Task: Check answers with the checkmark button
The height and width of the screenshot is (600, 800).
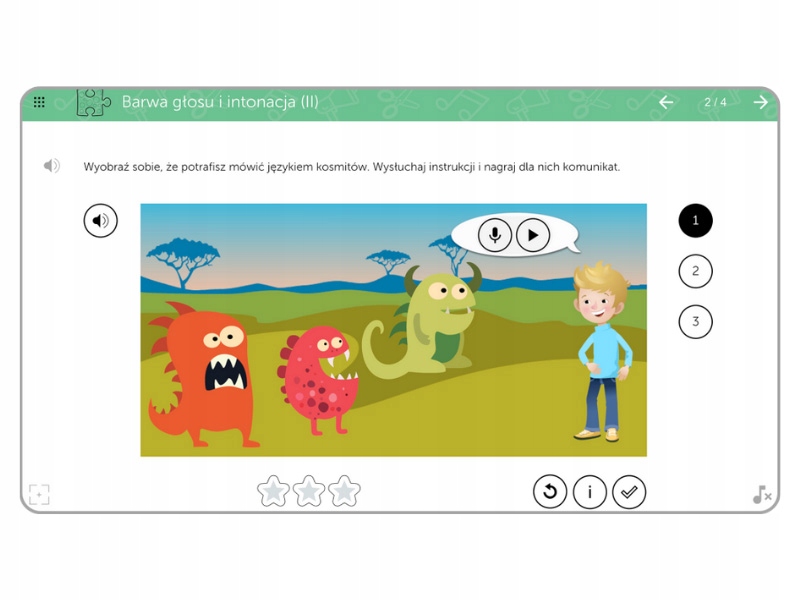Action: 629,492
